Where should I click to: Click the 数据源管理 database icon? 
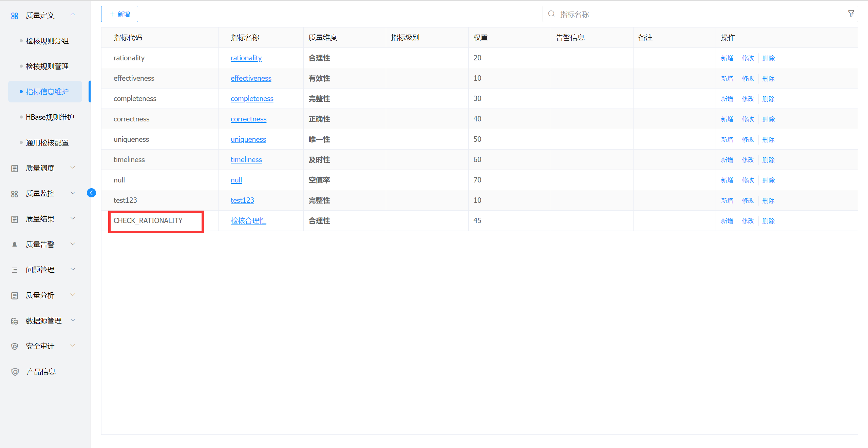(15, 321)
